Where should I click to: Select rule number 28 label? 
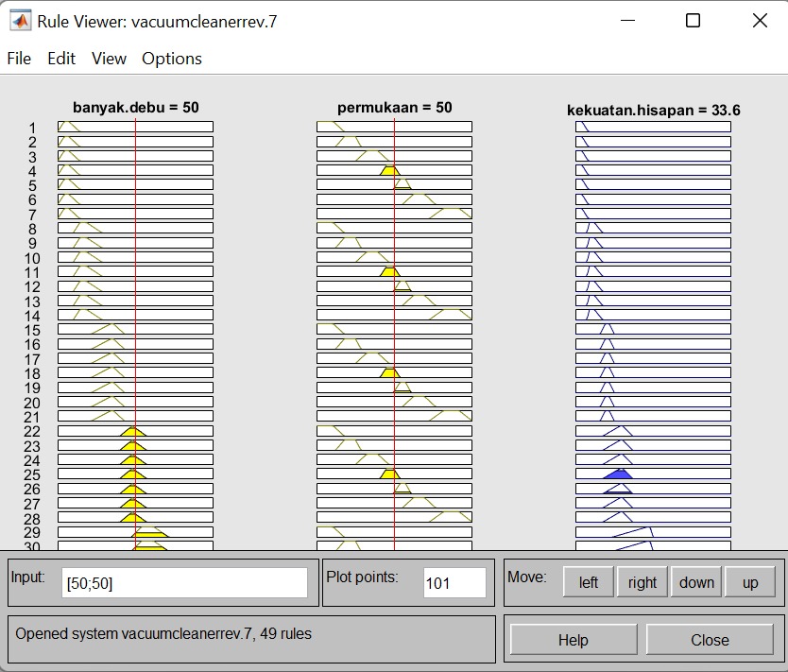tap(32, 519)
